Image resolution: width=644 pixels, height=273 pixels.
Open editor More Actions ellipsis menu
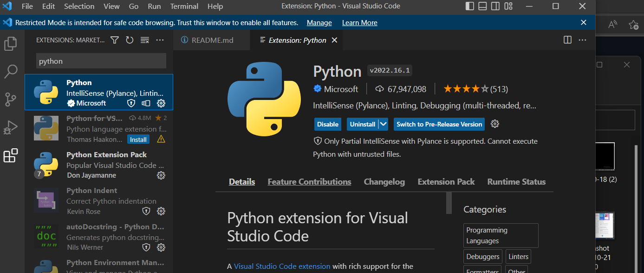tap(582, 40)
